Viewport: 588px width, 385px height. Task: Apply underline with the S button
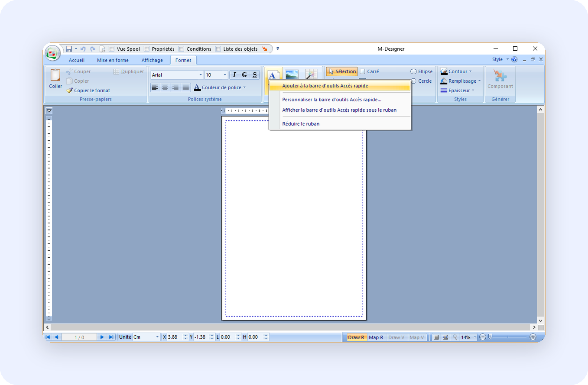(x=254, y=75)
